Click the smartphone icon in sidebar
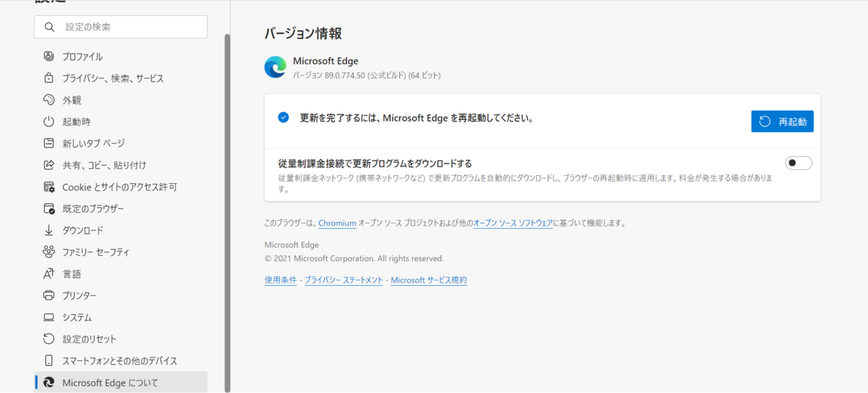Screen dimensions: 868x393 pyautogui.click(x=49, y=360)
